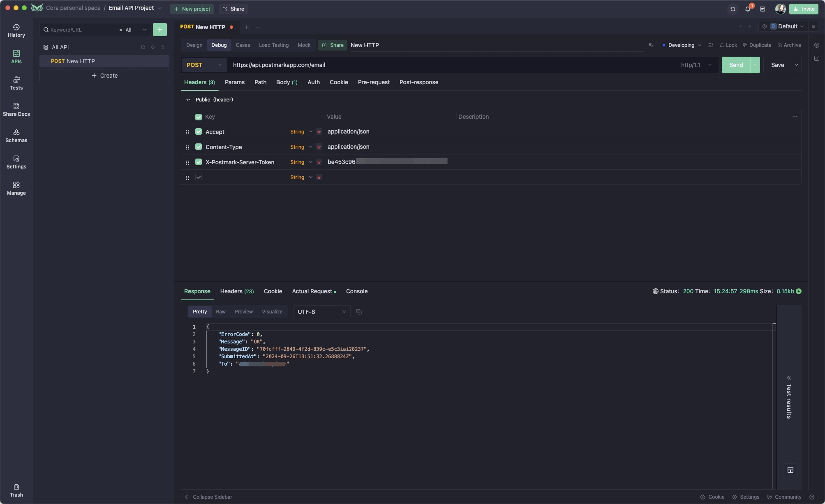Open the Actual Request response tab
825x504 pixels.
(314, 291)
